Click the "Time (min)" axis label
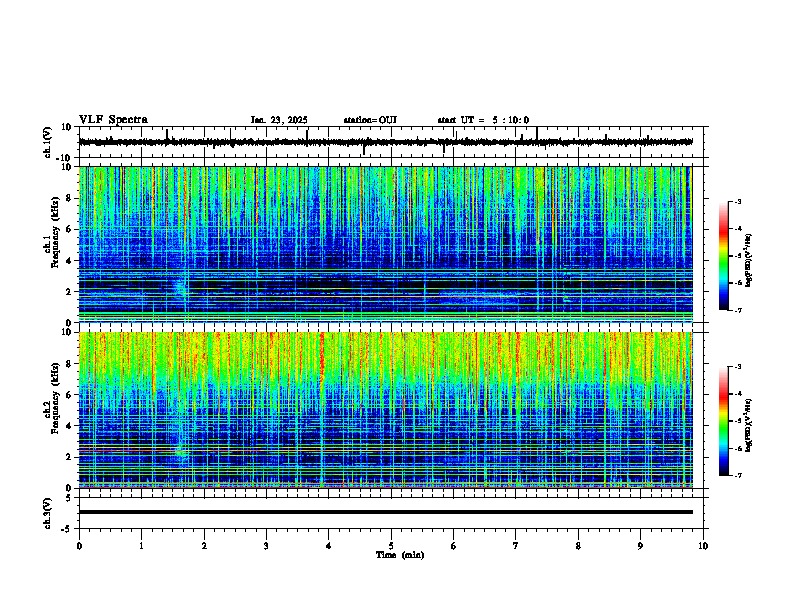This screenshot has width=792, height=612. coord(400,555)
